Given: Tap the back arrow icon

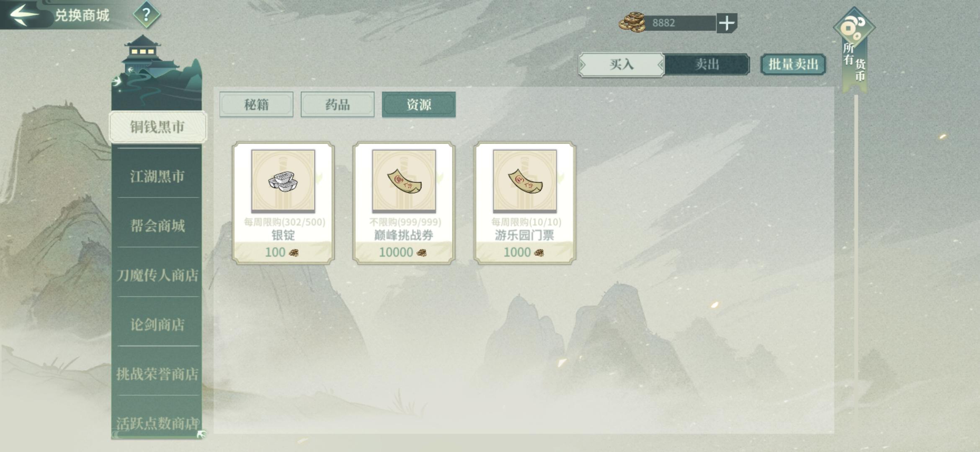Looking at the screenshot, I should pyautogui.click(x=23, y=14).
